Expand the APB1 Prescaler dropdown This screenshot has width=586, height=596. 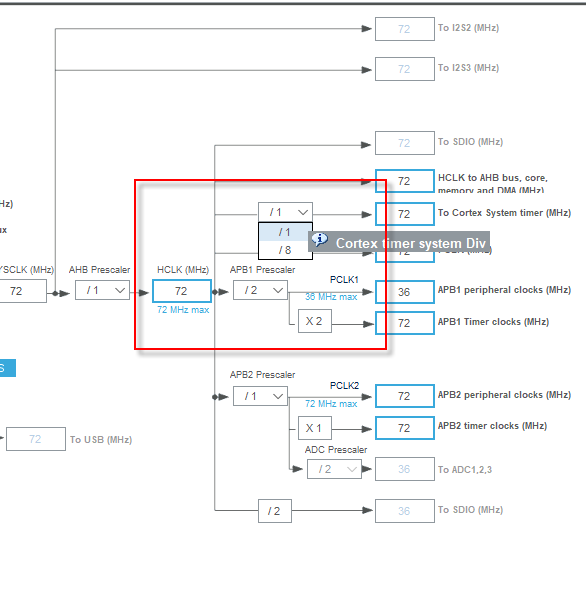point(260,290)
